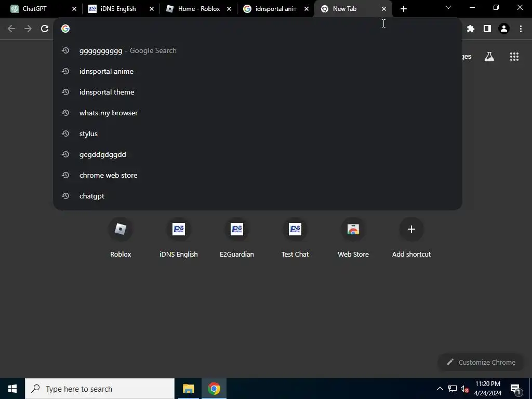Click the muted volume tray icon
Viewport: 532px width, 399px height.
click(464, 389)
